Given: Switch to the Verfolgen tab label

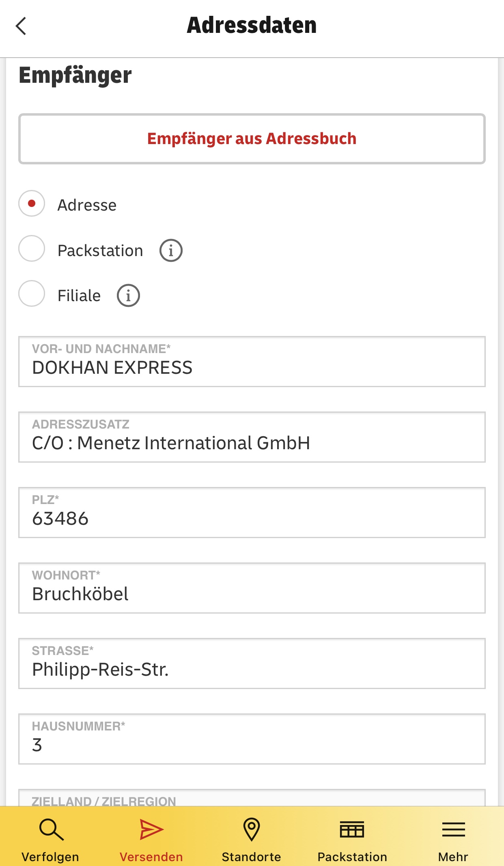Looking at the screenshot, I should (x=50, y=857).
